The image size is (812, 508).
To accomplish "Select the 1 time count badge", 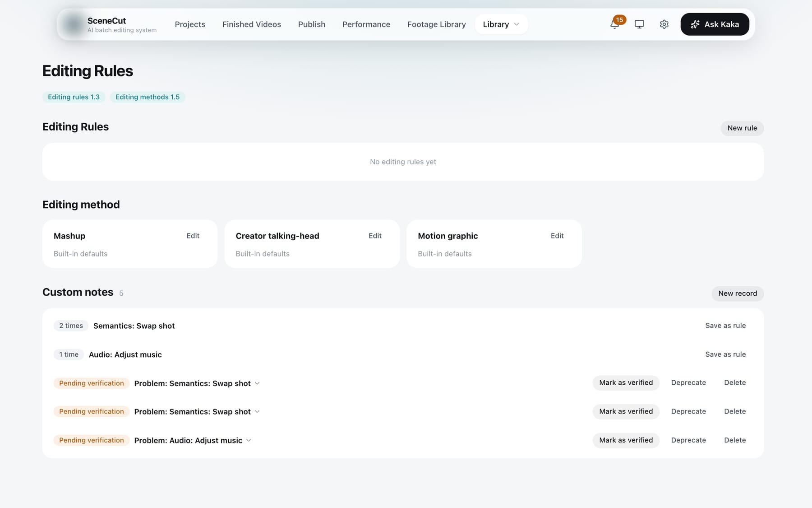I will (69, 354).
